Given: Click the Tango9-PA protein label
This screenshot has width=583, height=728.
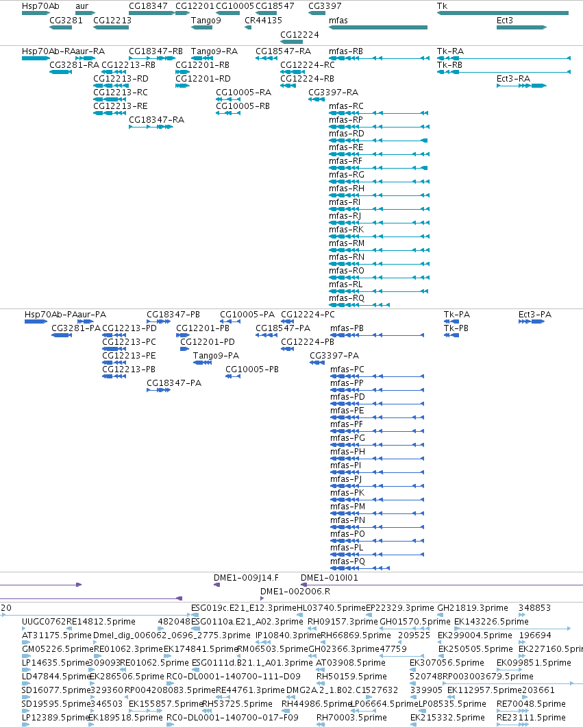Looking at the screenshot, I should pyautogui.click(x=216, y=356).
